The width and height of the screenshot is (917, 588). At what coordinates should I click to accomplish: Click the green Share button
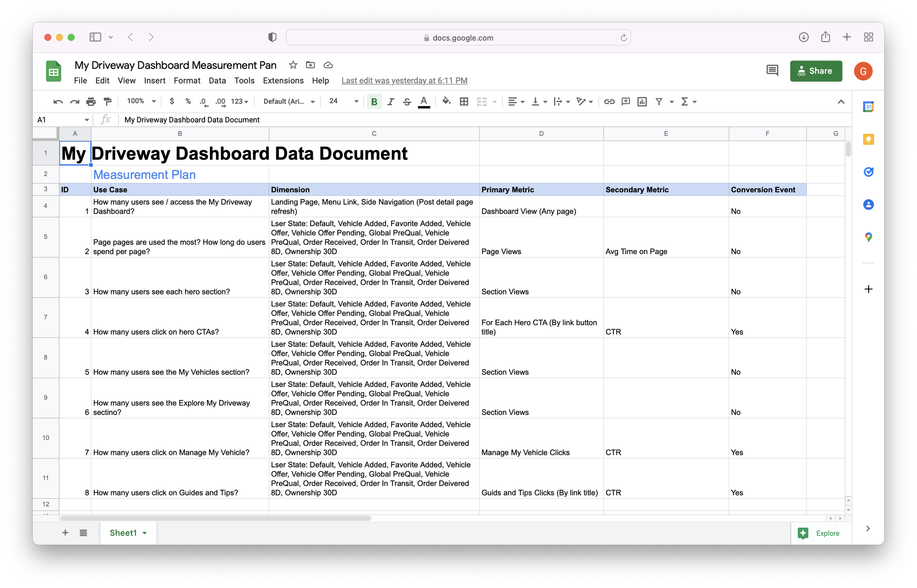815,71
